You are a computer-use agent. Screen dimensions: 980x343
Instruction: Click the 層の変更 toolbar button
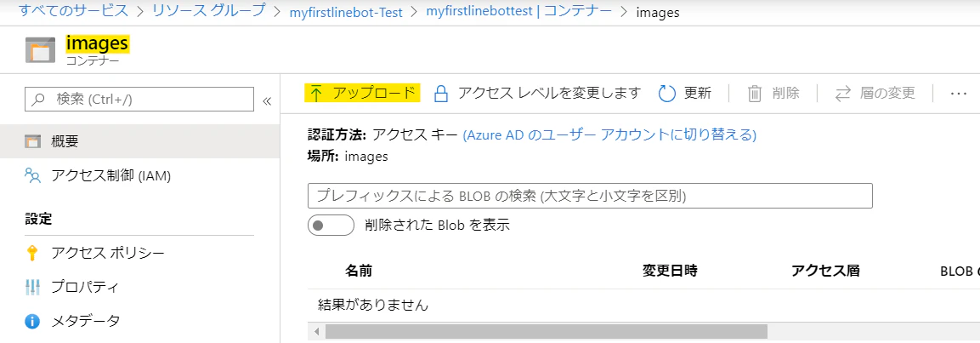tap(875, 94)
